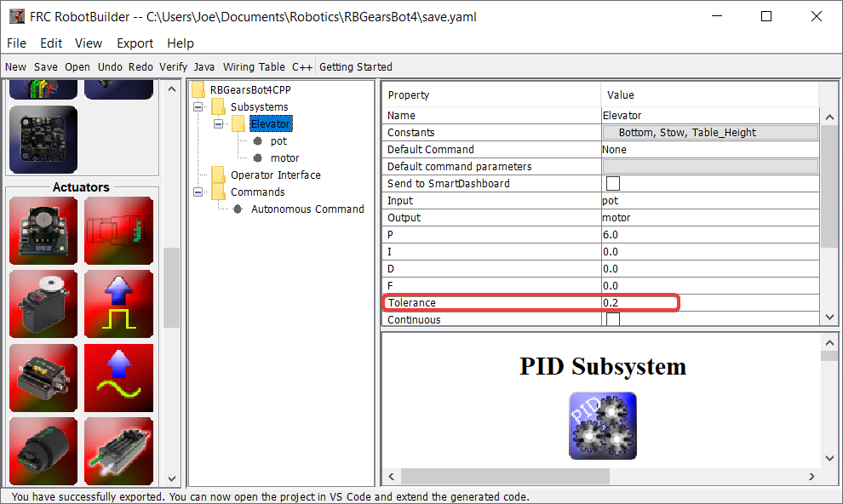Toggle Default command parameters setting
The image size is (843, 504).
coord(710,166)
